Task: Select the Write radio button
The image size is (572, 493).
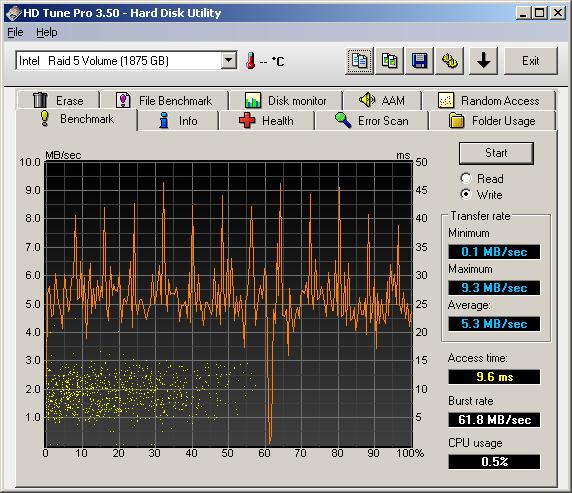Action: tap(466, 194)
